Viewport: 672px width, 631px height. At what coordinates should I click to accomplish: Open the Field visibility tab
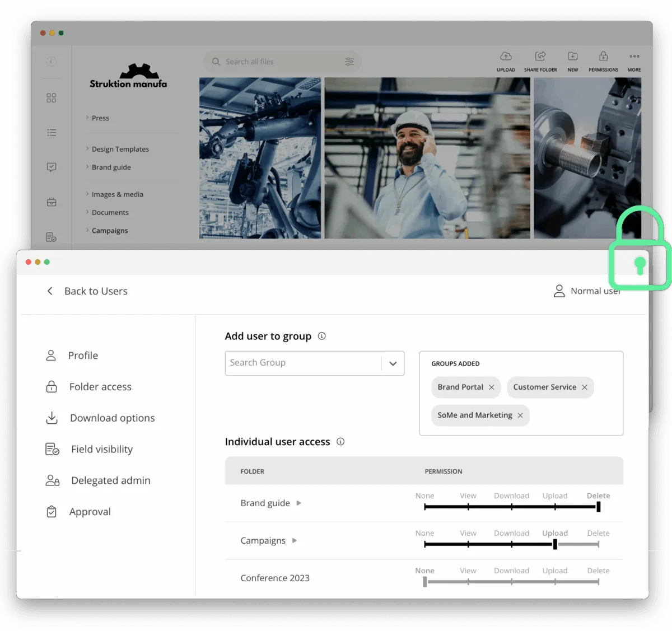(89, 450)
